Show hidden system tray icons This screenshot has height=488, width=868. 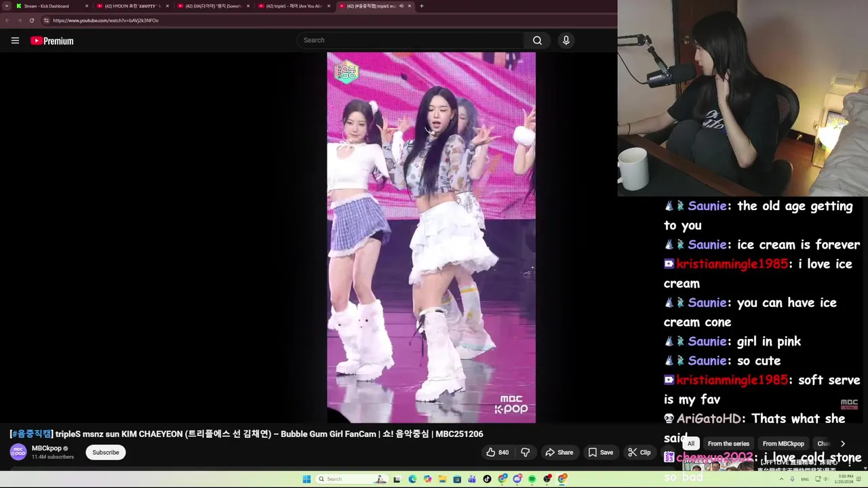[x=781, y=479]
